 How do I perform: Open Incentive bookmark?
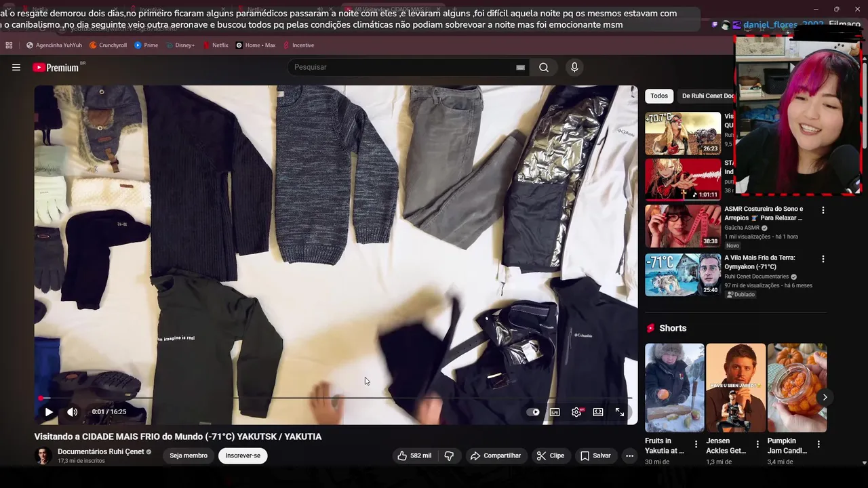tap(298, 45)
